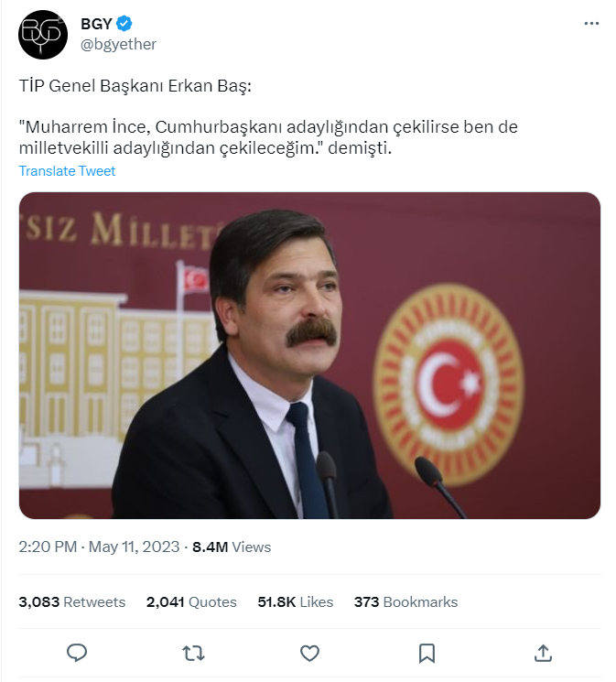Open the Erkan Baş photo attachment
Viewport: 616px width, 682px height.
click(309, 355)
